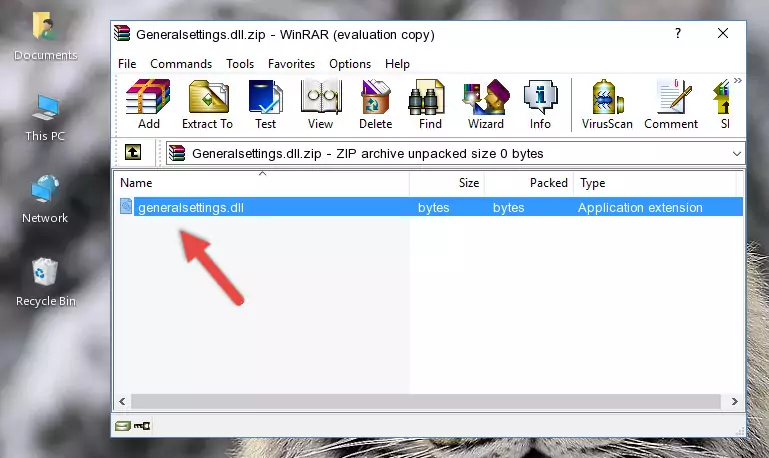Open the archive path dropdown
Image resolution: width=769 pixels, height=458 pixels.
coord(737,153)
